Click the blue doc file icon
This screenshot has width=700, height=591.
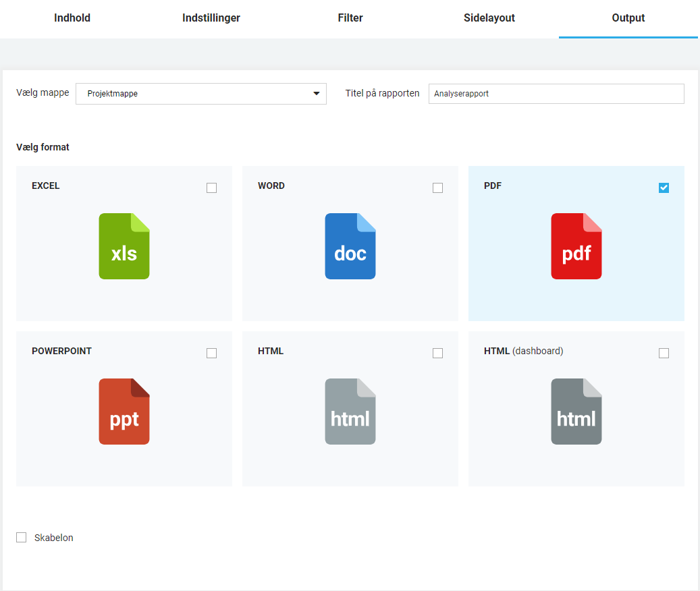pos(350,246)
